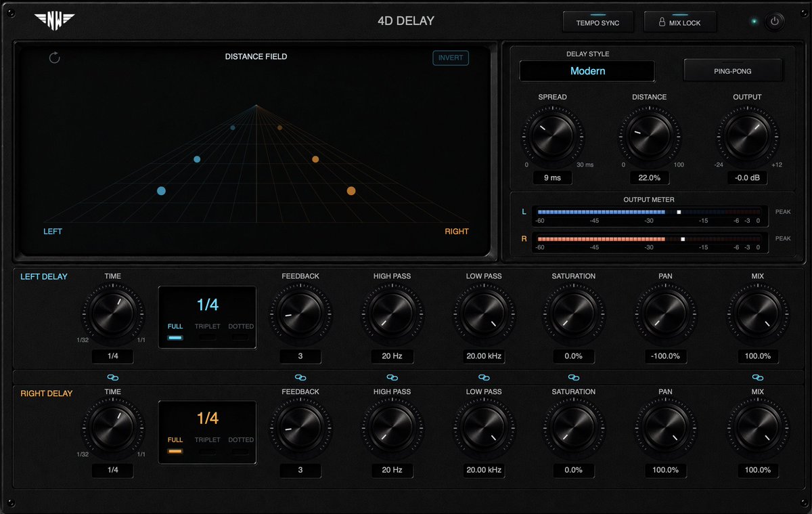Image resolution: width=812 pixels, height=514 pixels.
Task: Click the Output value field showing -0.0 dB
Action: pyautogui.click(x=747, y=178)
